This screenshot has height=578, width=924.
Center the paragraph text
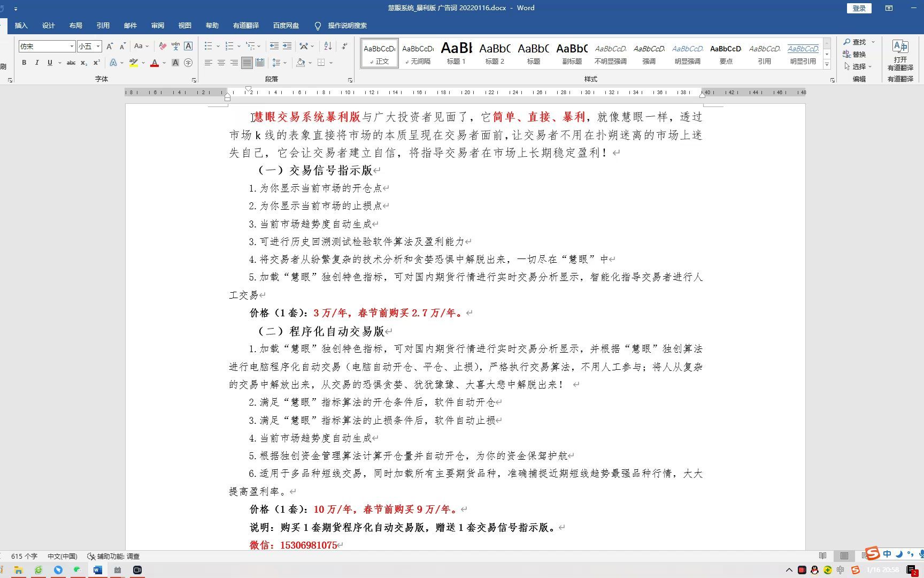tap(221, 63)
